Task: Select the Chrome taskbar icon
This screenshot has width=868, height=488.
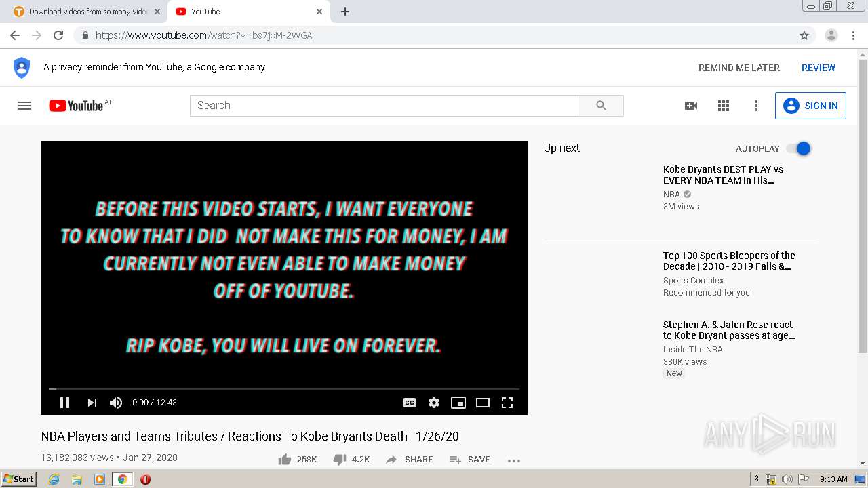Action: tap(122, 479)
